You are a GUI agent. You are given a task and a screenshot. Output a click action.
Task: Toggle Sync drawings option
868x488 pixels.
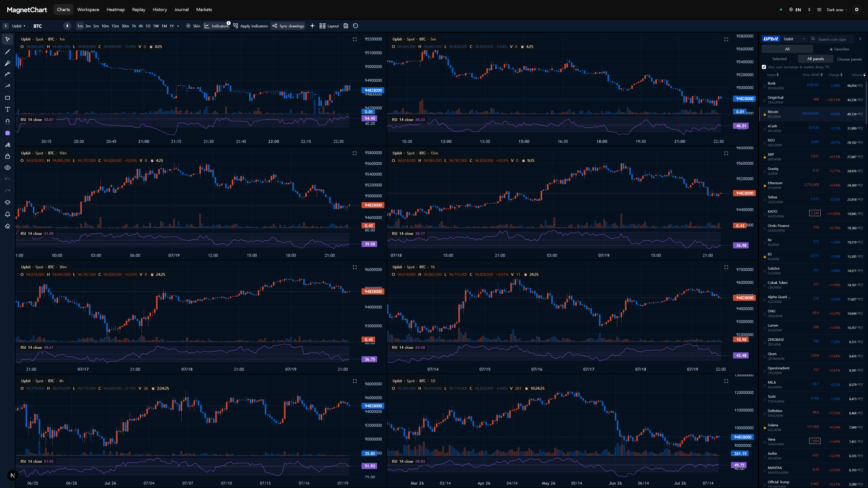coord(288,26)
